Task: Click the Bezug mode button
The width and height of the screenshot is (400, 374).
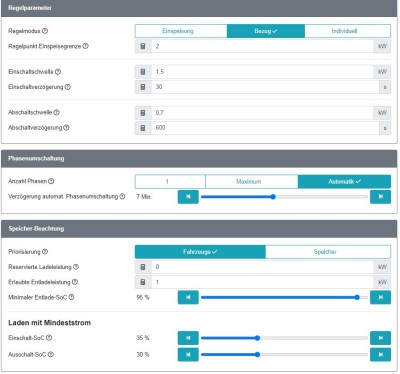Action: click(266, 31)
